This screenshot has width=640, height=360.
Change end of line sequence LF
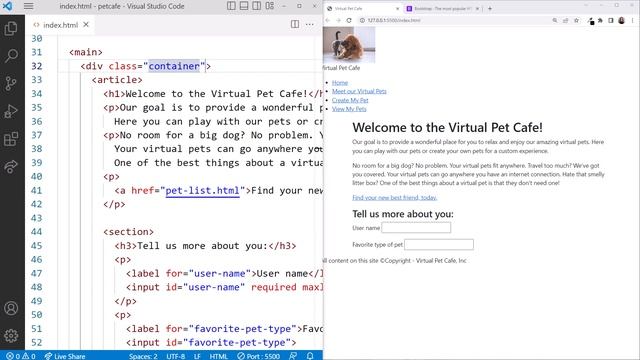[x=197, y=356]
